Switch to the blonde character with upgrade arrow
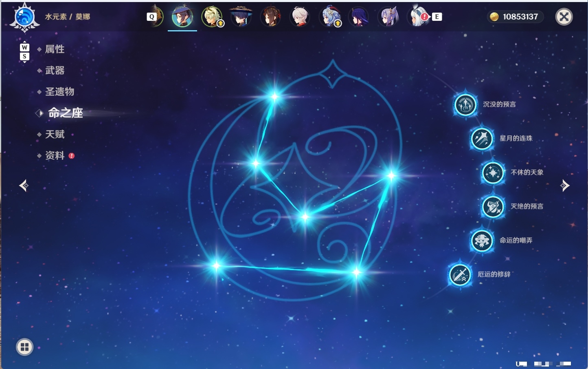The image size is (588, 369). (x=212, y=17)
